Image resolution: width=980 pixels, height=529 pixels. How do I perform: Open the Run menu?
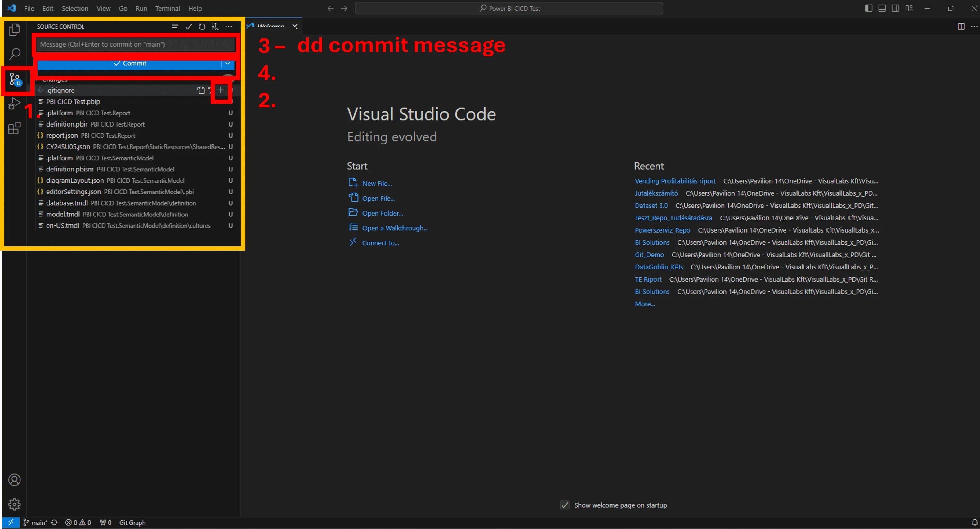[141, 8]
